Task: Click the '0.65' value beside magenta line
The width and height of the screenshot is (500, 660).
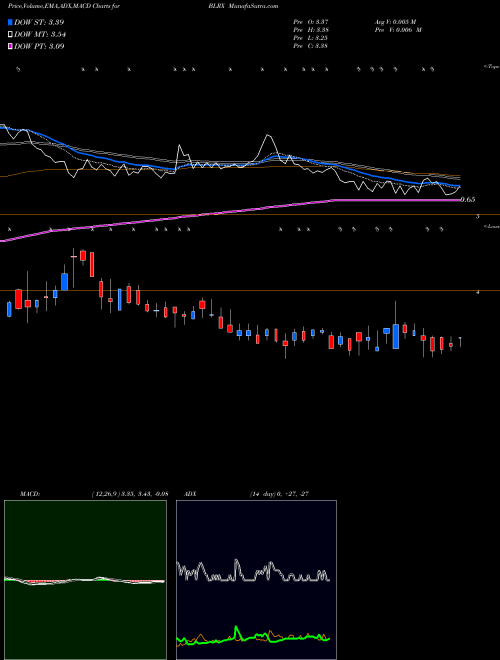Action: [x=468, y=200]
